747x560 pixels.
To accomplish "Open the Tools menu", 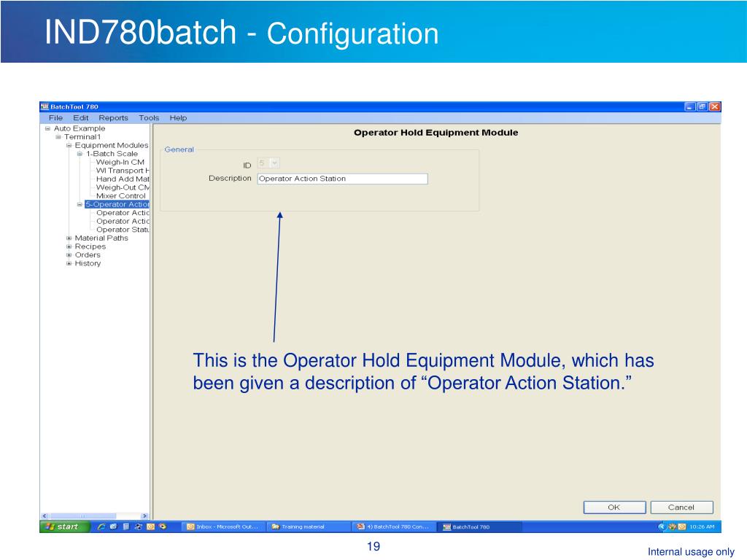I will coord(149,117).
